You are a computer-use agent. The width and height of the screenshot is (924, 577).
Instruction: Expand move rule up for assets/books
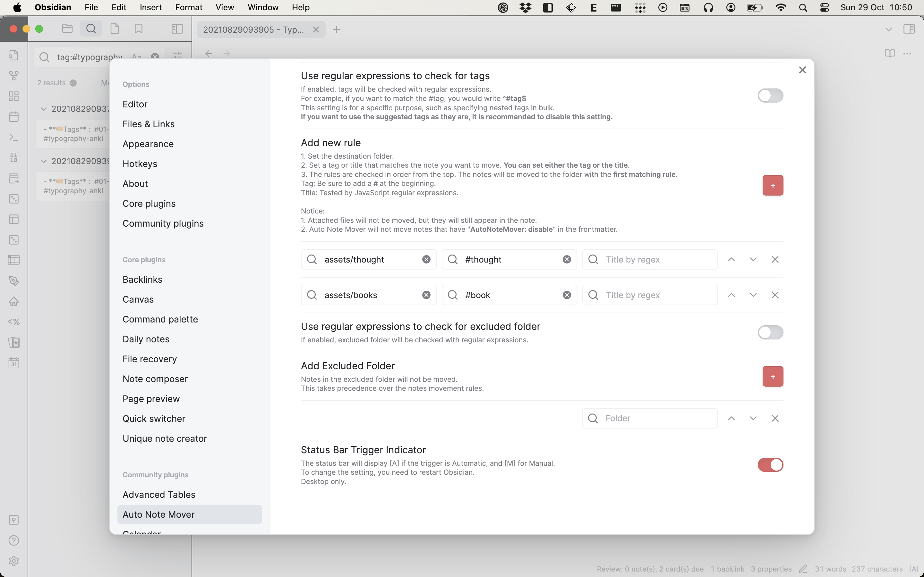point(731,295)
